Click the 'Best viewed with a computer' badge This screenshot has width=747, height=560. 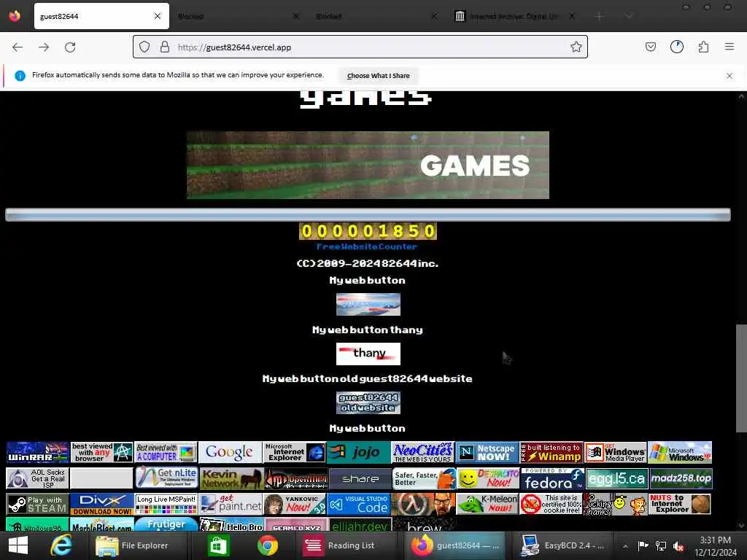tap(166, 452)
